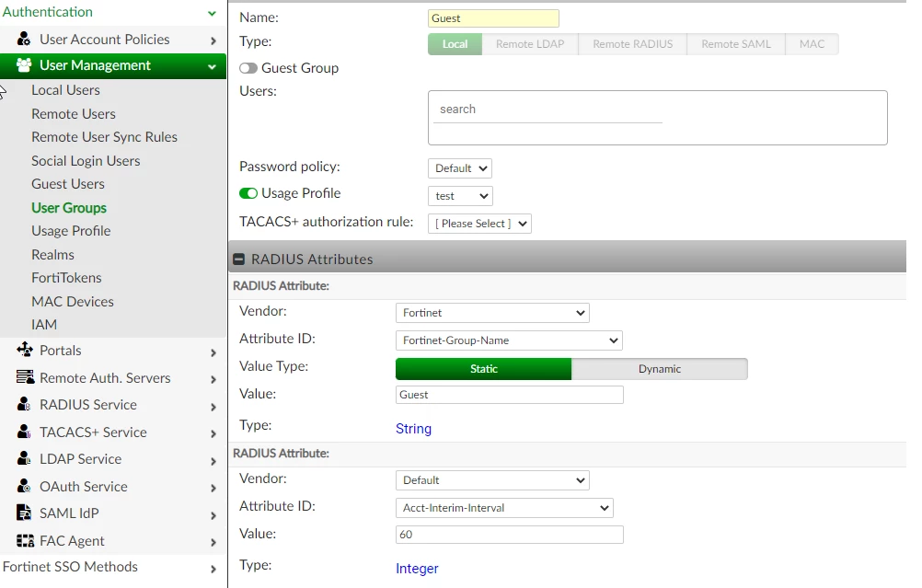Open Password policy dropdown

click(460, 168)
